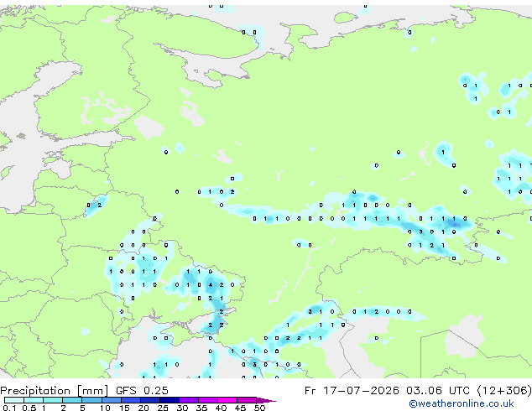The width and height of the screenshot is (532, 411).
Task: Click the "25" legend scale label
Action: click(x=163, y=408)
